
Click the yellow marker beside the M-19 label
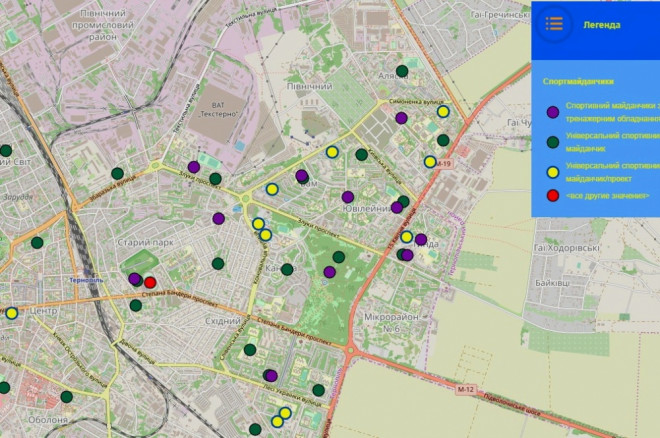(430, 162)
